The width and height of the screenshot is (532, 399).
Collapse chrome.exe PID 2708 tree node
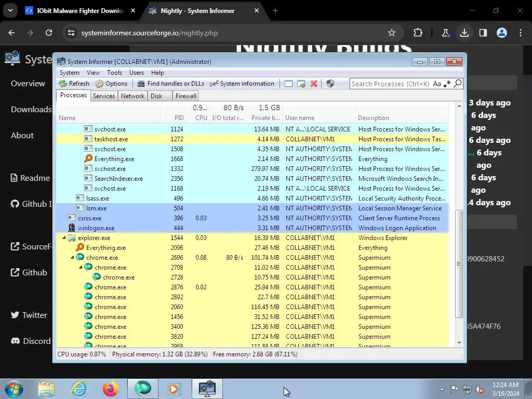click(x=81, y=268)
